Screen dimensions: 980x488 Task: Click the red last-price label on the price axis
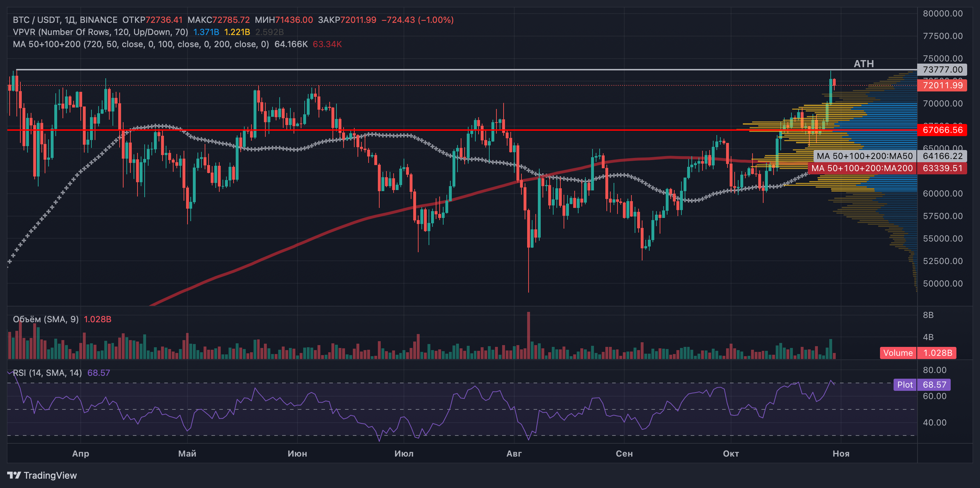click(942, 85)
